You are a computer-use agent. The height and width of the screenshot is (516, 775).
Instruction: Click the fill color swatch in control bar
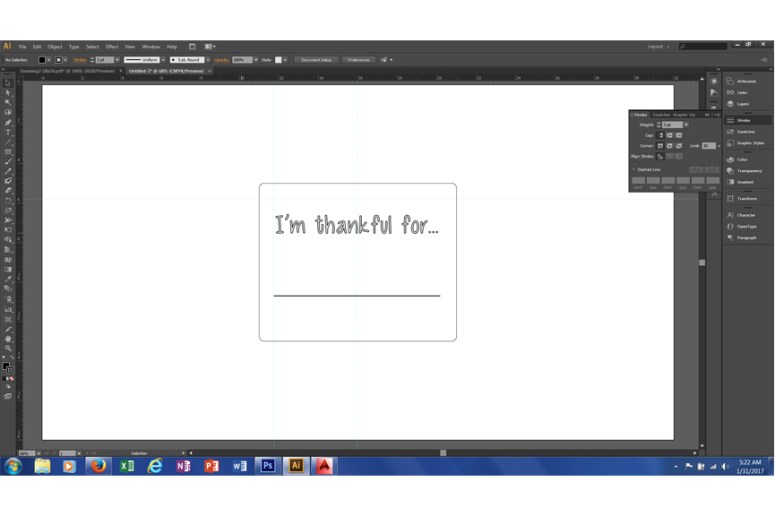(41, 59)
